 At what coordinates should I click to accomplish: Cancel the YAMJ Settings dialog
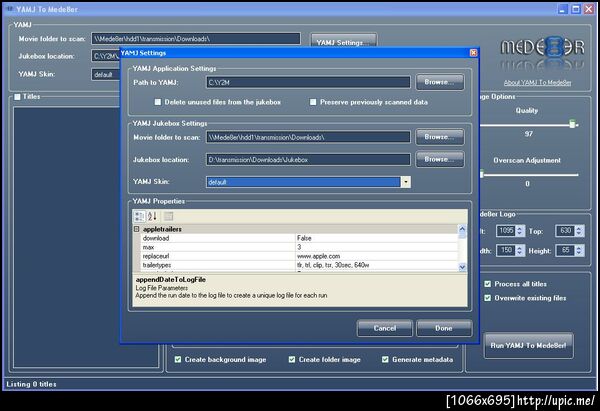pos(385,328)
